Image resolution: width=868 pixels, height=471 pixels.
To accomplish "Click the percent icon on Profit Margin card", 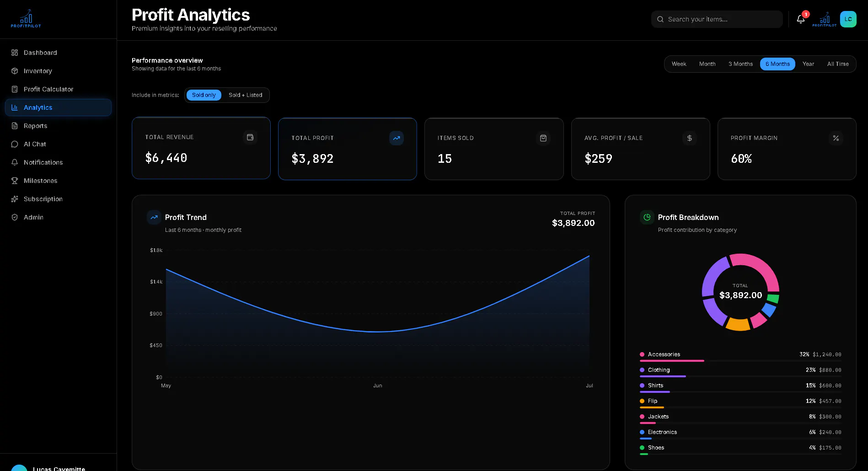I will 836,138.
